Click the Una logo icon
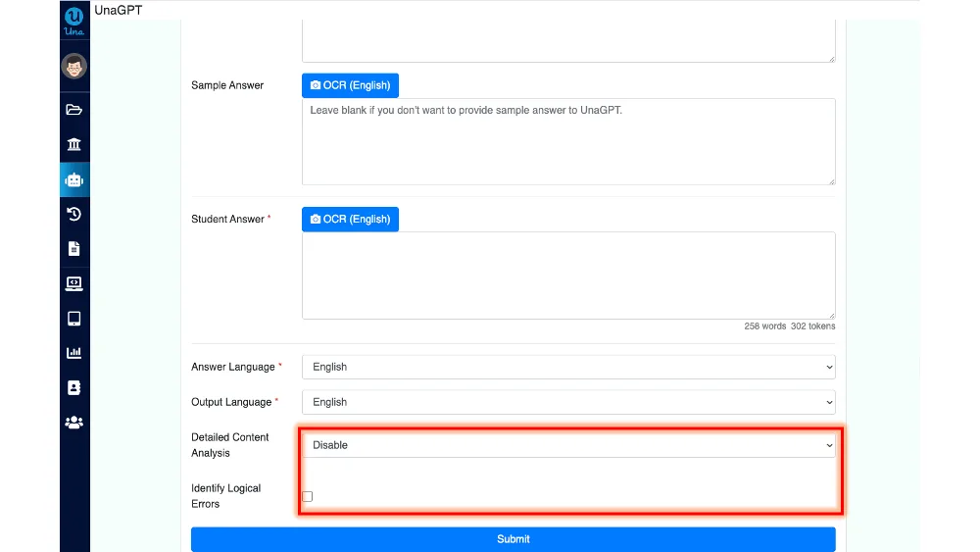The image size is (980, 552). click(73, 21)
